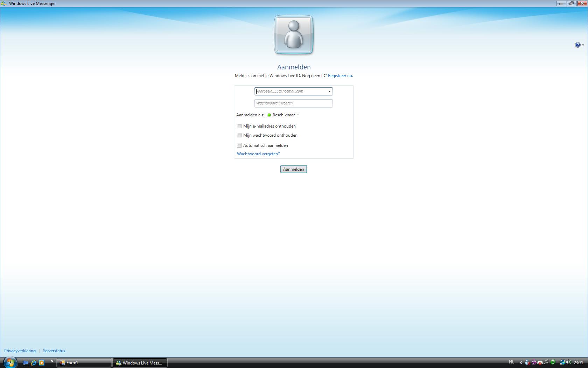The width and height of the screenshot is (588, 368).
Task: Click the 'Aanmelden' heading text
Action: (294, 67)
